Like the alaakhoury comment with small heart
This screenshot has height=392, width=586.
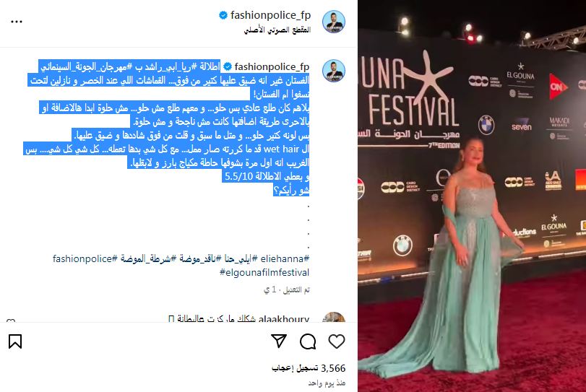point(12,321)
